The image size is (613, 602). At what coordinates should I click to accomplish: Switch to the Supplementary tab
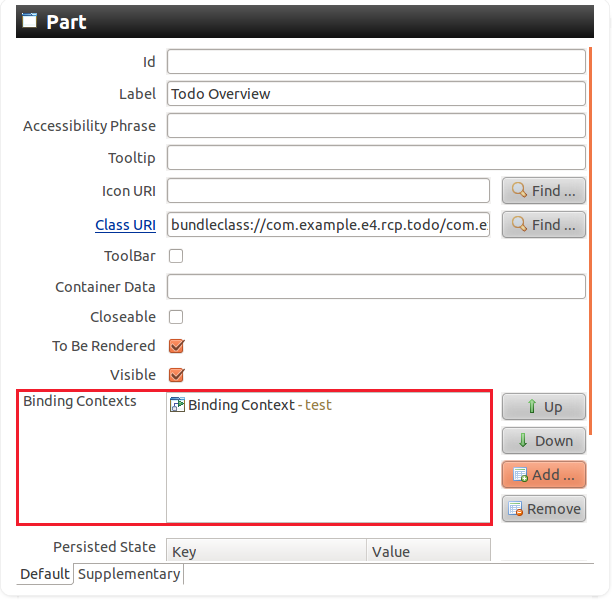pyautogui.click(x=129, y=574)
